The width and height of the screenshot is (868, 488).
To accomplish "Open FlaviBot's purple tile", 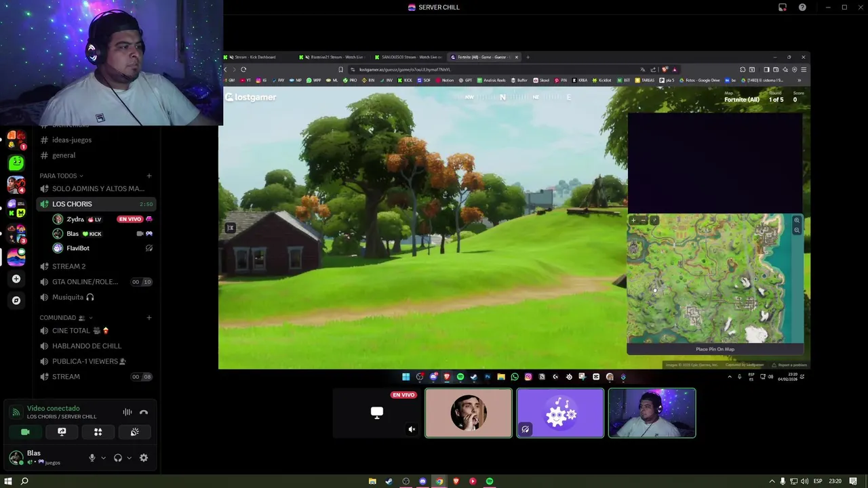I will click(x=560, y=413).
